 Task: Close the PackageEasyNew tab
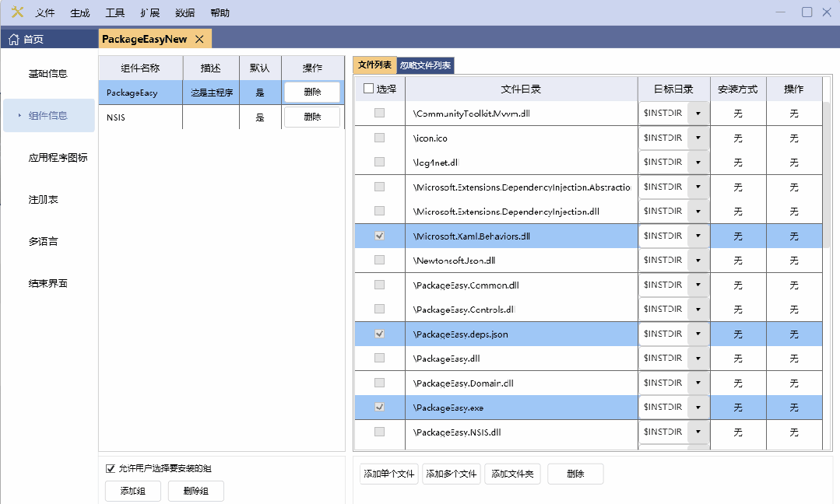pos(199,39)
